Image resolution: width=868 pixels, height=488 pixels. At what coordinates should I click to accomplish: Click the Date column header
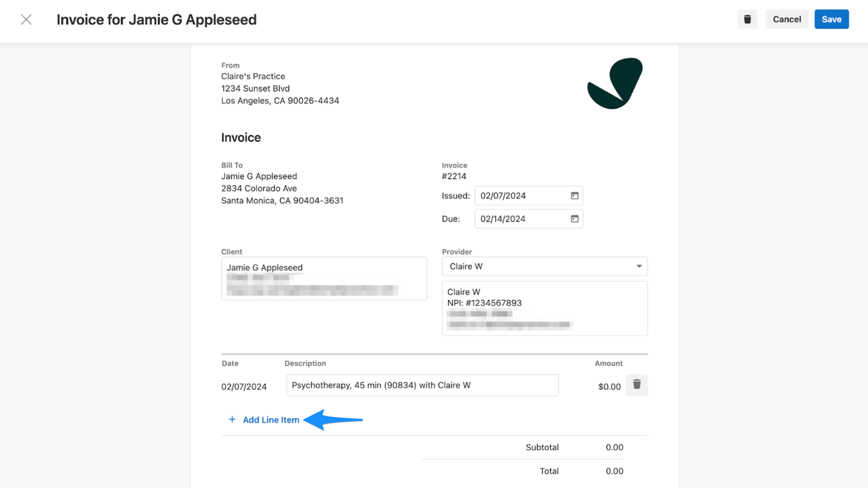230,363
